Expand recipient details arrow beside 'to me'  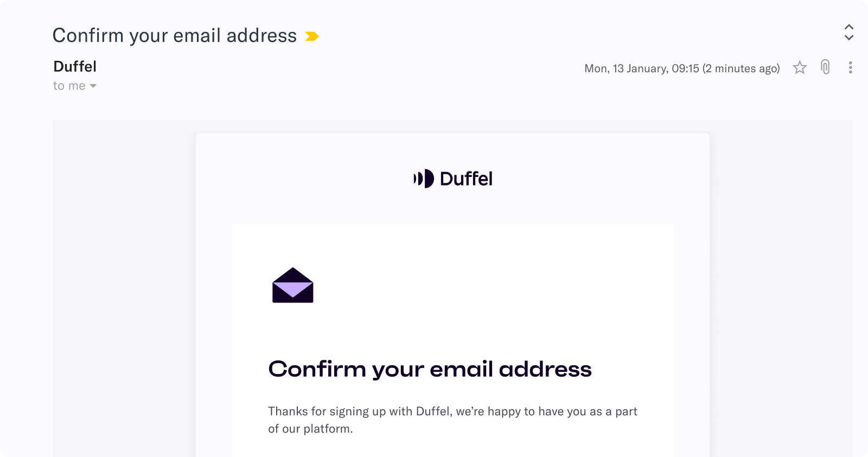tap(93, 86)
